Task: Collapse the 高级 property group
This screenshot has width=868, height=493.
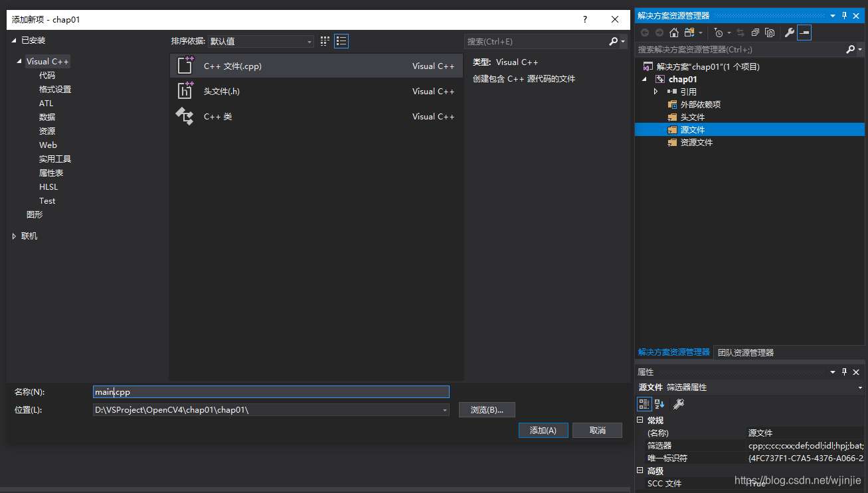Action: [640, 470]
